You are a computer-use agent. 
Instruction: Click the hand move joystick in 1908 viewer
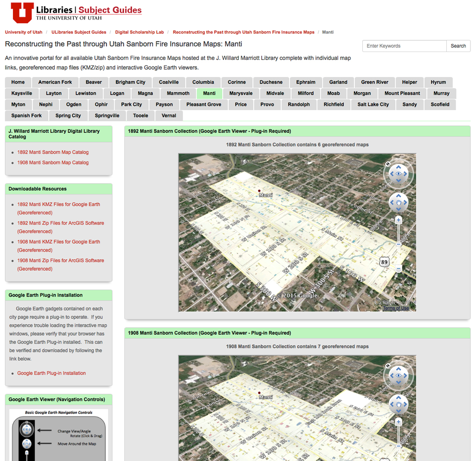coord(399,404)
